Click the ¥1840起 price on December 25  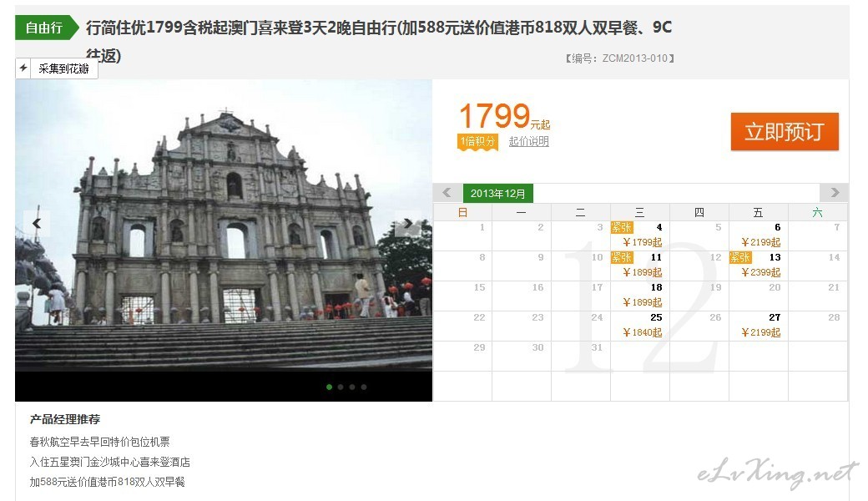642,332
